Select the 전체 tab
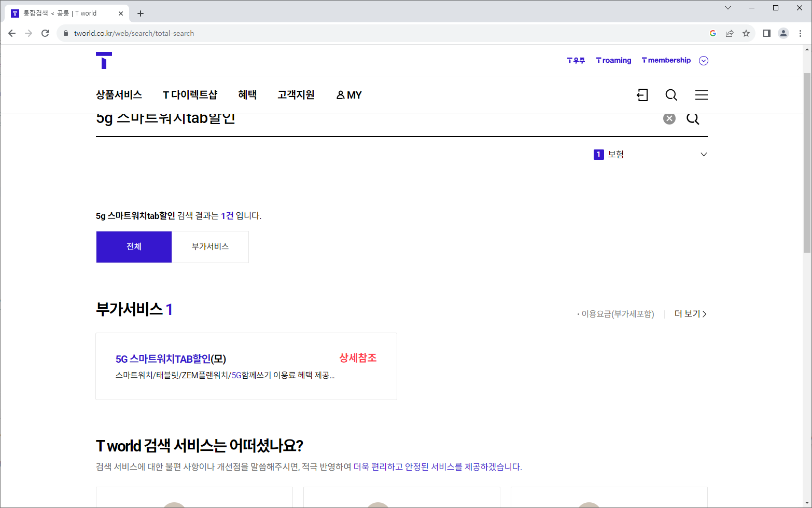The height and width of the screenshot is (508, 812). point(134,247)
